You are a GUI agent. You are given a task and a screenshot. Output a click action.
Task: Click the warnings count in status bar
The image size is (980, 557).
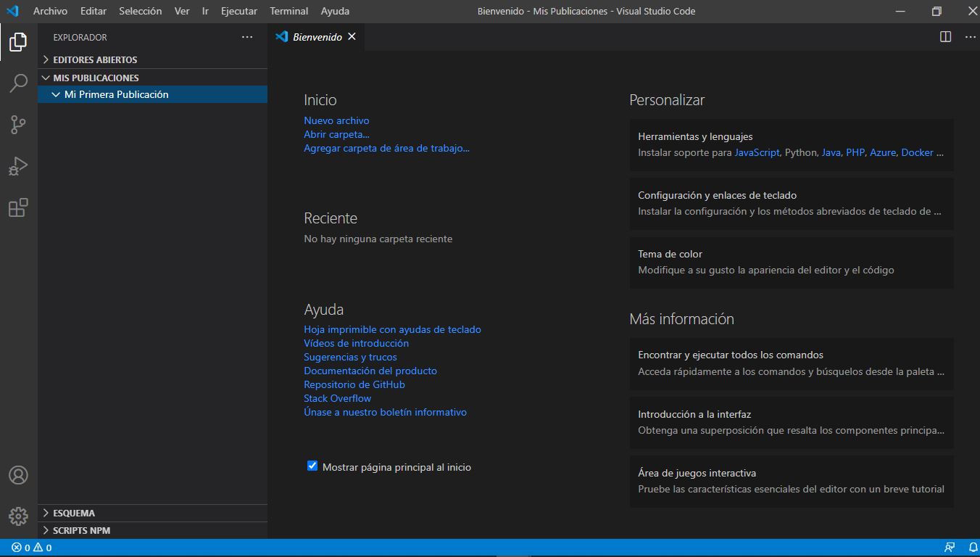[x=42, y=548]
